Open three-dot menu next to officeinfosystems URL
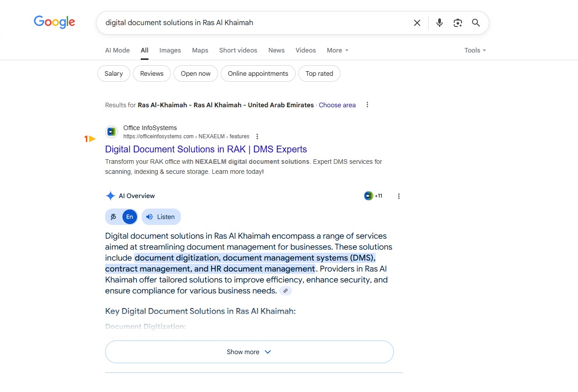This screenshot has width=578, height=392. [x=257, y=136]
